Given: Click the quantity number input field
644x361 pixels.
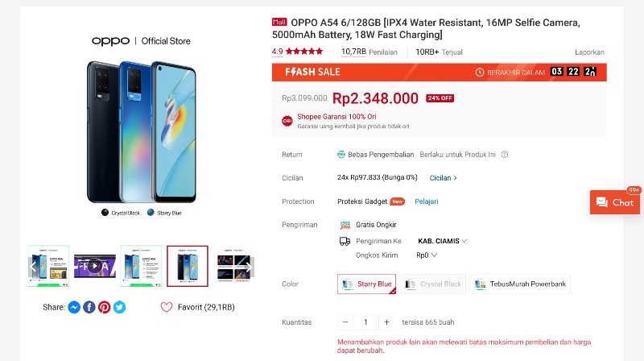Looking at the screenshot, I should [365, 322].
